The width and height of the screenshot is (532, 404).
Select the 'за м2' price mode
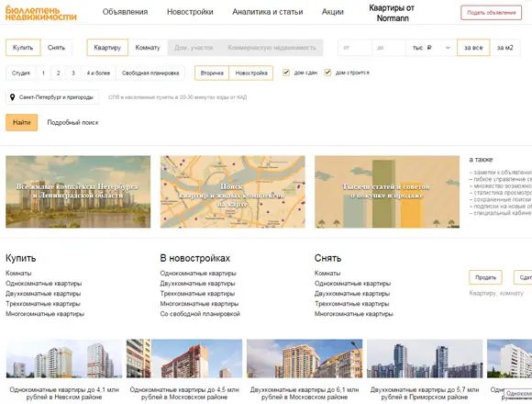504,48
